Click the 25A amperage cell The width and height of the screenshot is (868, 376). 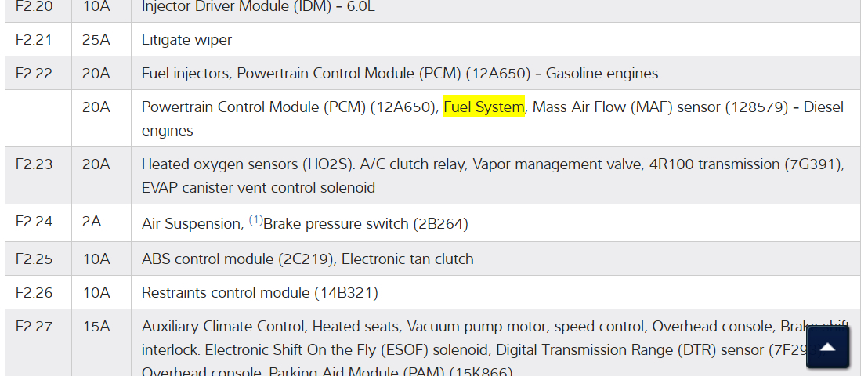point(96,39)
